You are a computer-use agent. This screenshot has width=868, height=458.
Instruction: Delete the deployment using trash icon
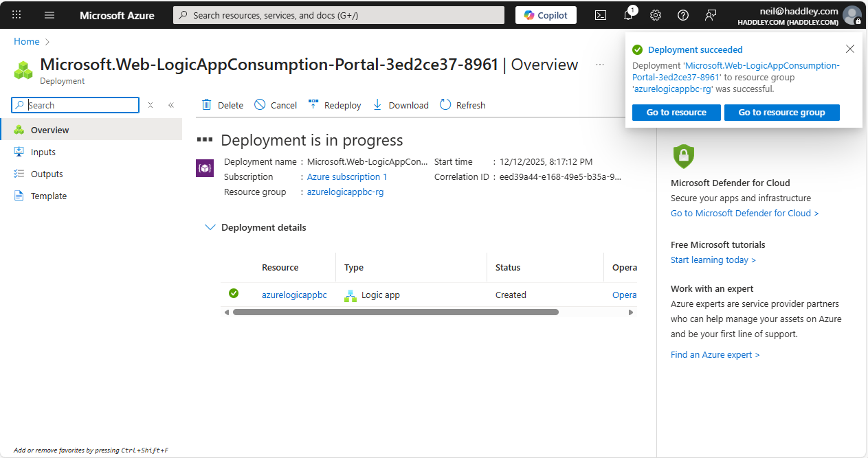click(221, 104)
